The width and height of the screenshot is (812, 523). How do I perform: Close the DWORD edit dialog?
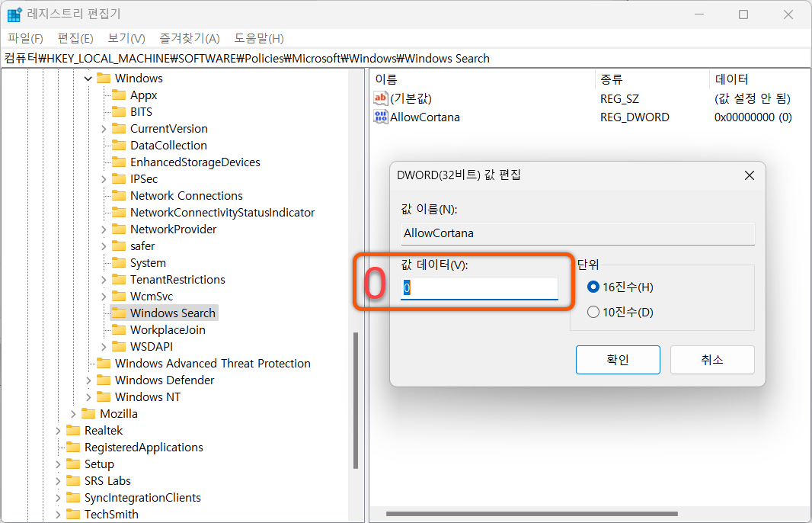click(x=749, y=175)
